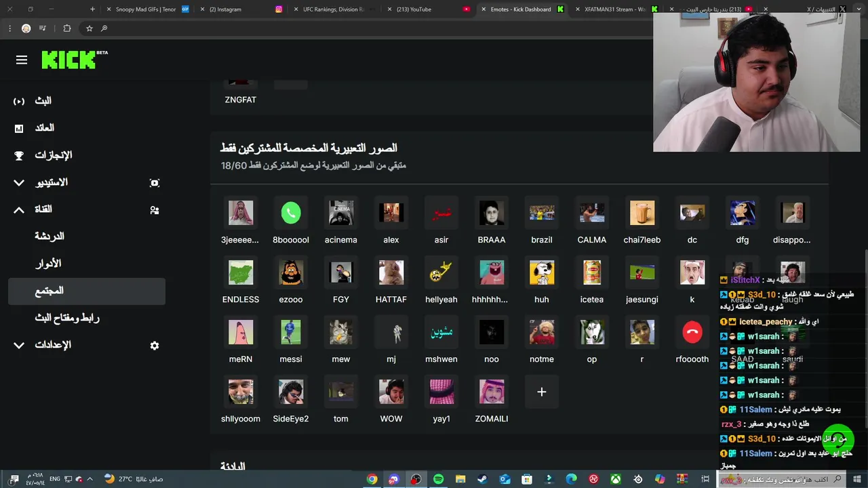Open المجتمع in the sidebar
868x488 pixels.
tap(87, 291)
